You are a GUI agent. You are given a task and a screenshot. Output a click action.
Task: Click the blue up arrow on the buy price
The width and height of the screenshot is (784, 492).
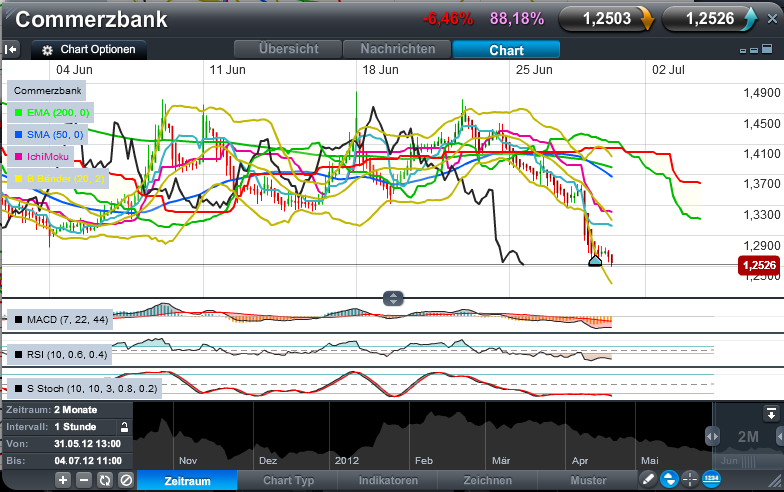pos(750,19)
